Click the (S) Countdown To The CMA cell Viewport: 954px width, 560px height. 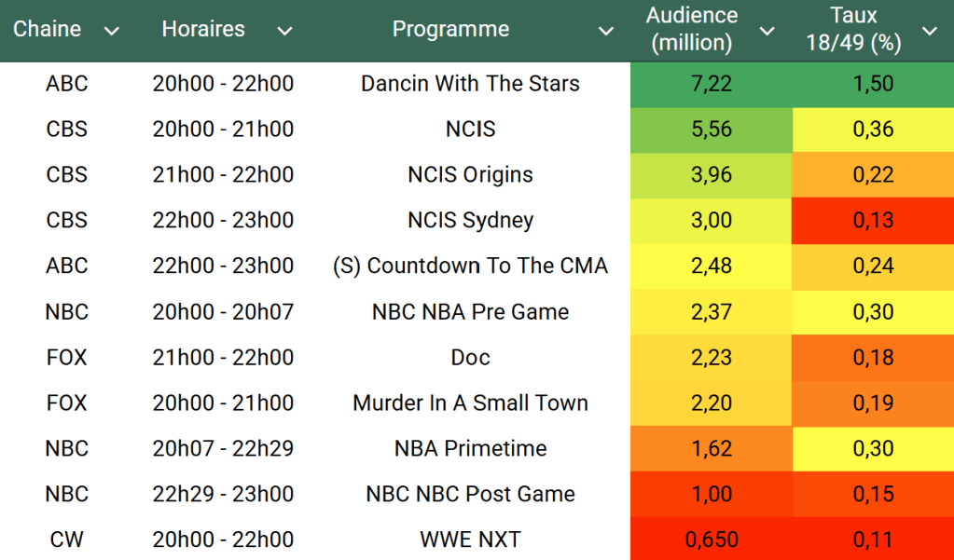tap(470, 266)
